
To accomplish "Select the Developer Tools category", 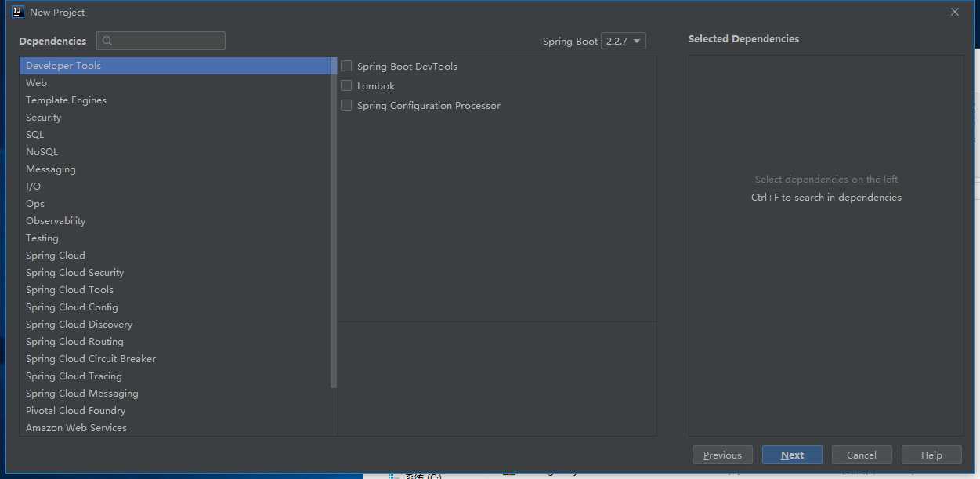I will coord(175,66).
